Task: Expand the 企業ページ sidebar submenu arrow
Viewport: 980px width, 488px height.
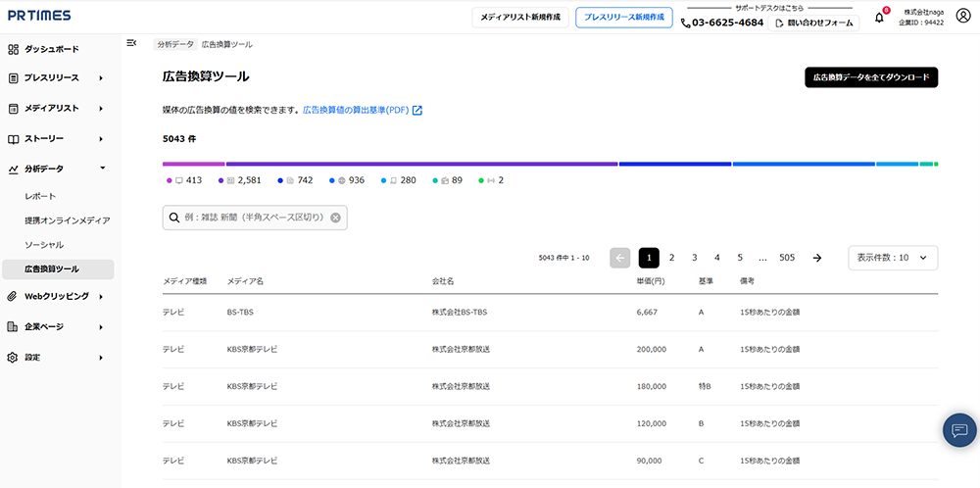Action: click(101, 326)
